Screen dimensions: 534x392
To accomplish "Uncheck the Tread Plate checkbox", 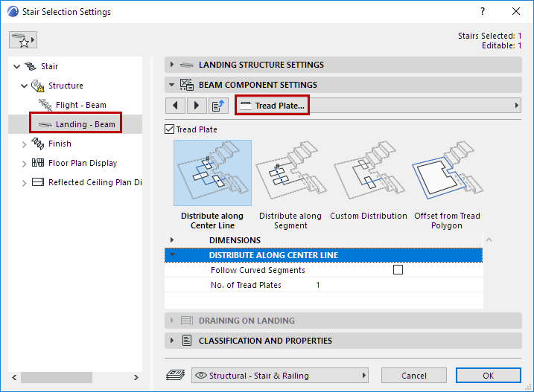I will click(x=169, y=129).
